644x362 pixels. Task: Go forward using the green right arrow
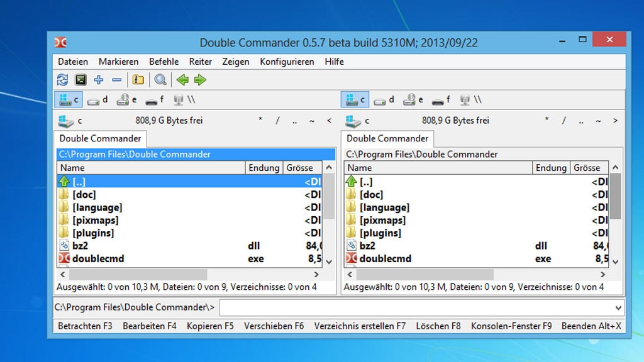(200, 80)
